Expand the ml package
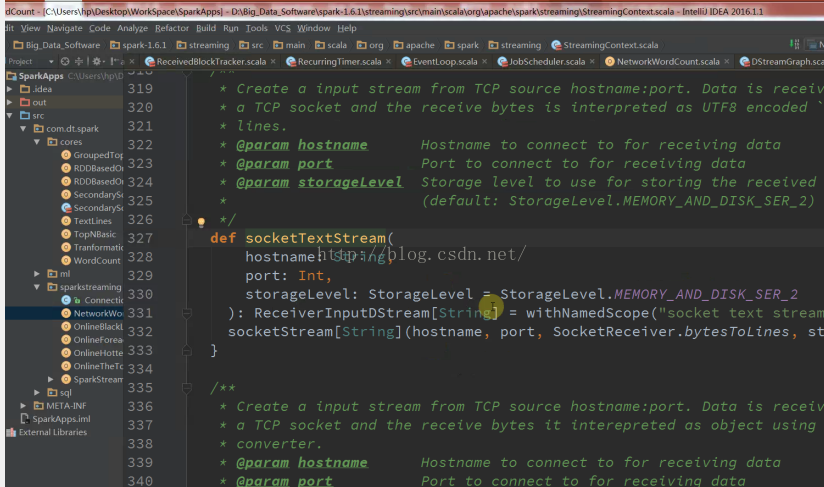This screenshot has height=487, width=824. point(37,274)
